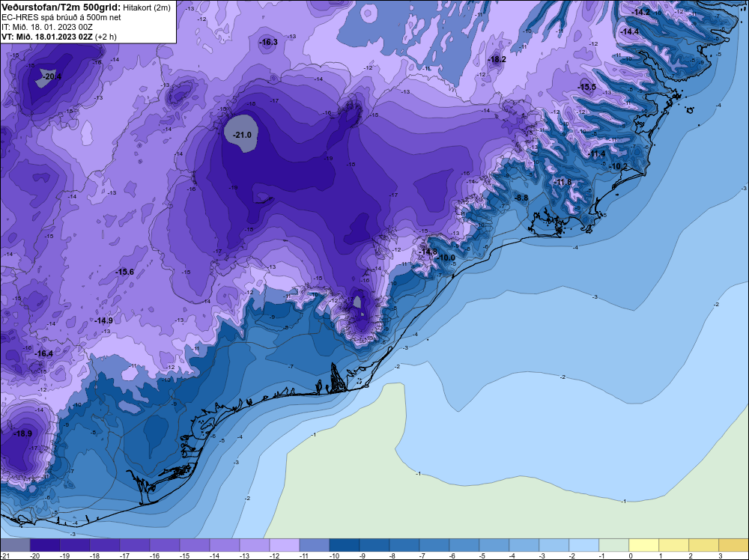Select the -11.4 spot value
This screenshot has width=749, height=560.
[x=597, y=153]
